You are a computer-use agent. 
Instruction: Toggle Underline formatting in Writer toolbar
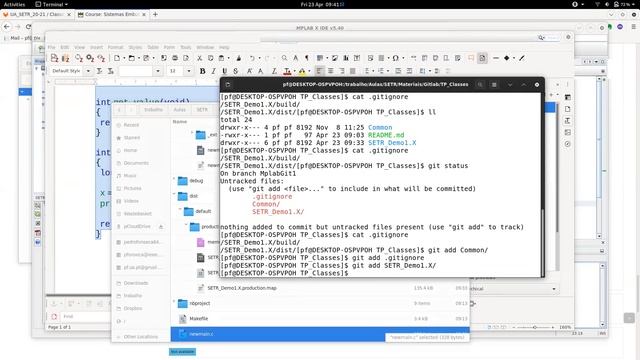pyautogui.click(x=224, y=71)
